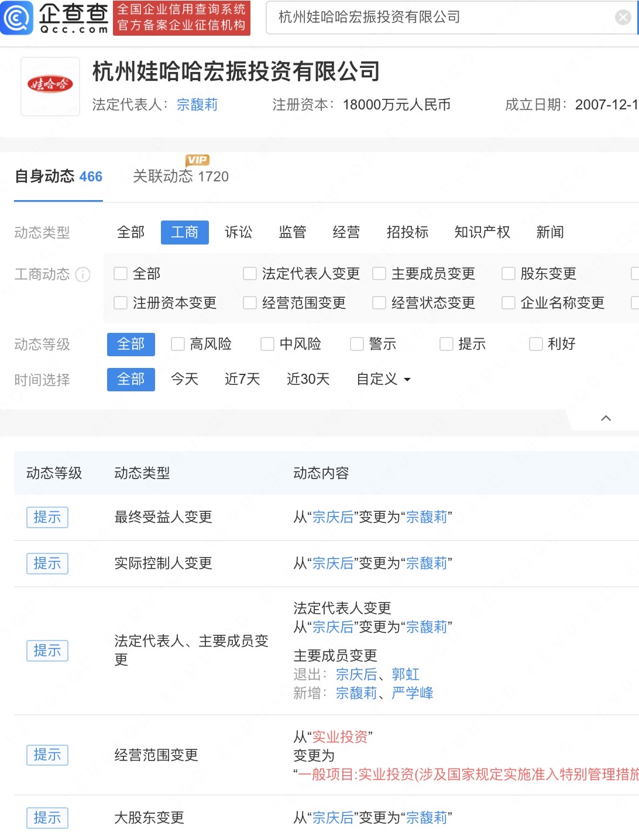Clear the search box with X icon
Image resolution: width=639 pixels, height=840 pixels.
coord(623,18)
